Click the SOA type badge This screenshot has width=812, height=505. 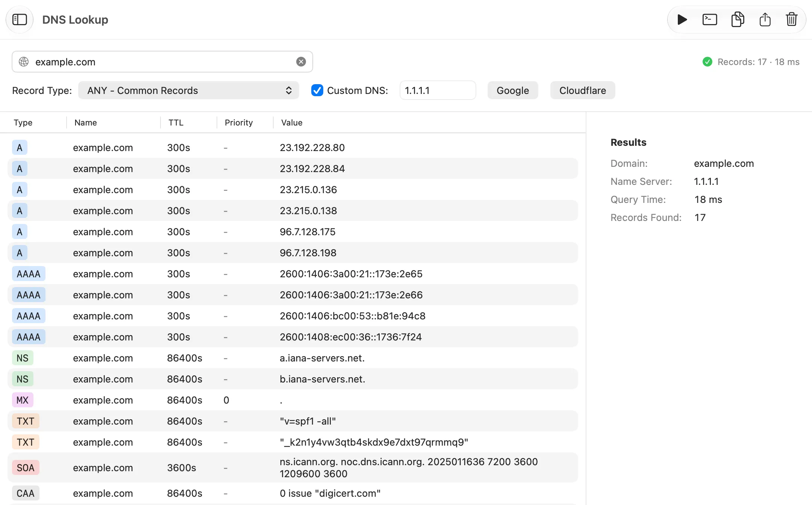pyautogui.click(x=26, y=468)
